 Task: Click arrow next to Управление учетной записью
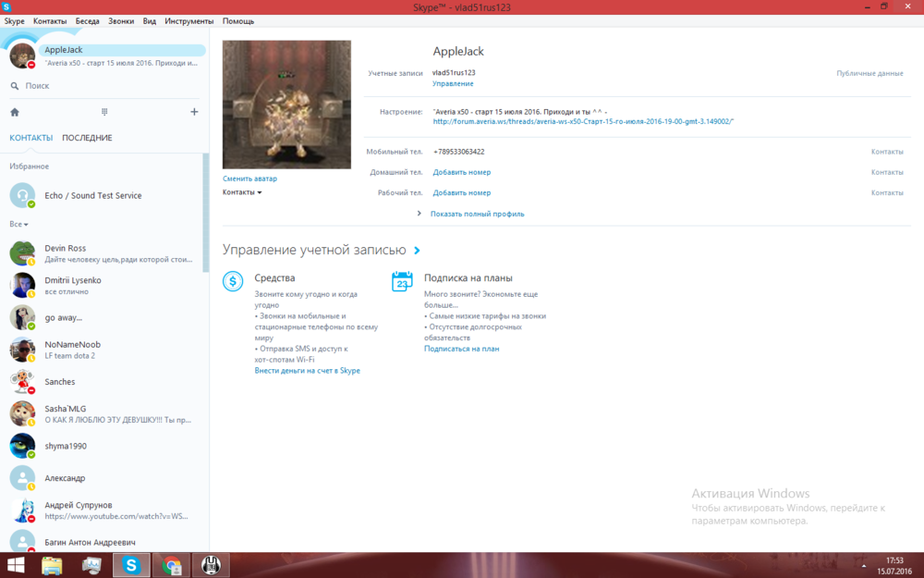pos(418,251)
